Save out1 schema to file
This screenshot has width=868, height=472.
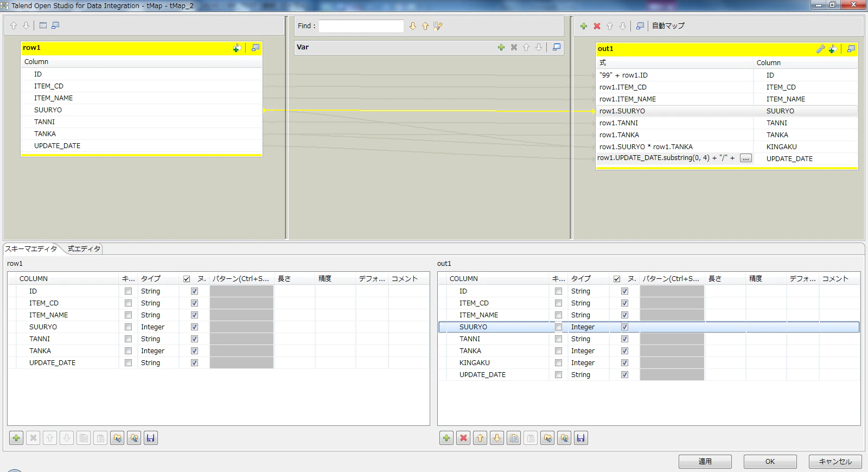tap(581, 438)
